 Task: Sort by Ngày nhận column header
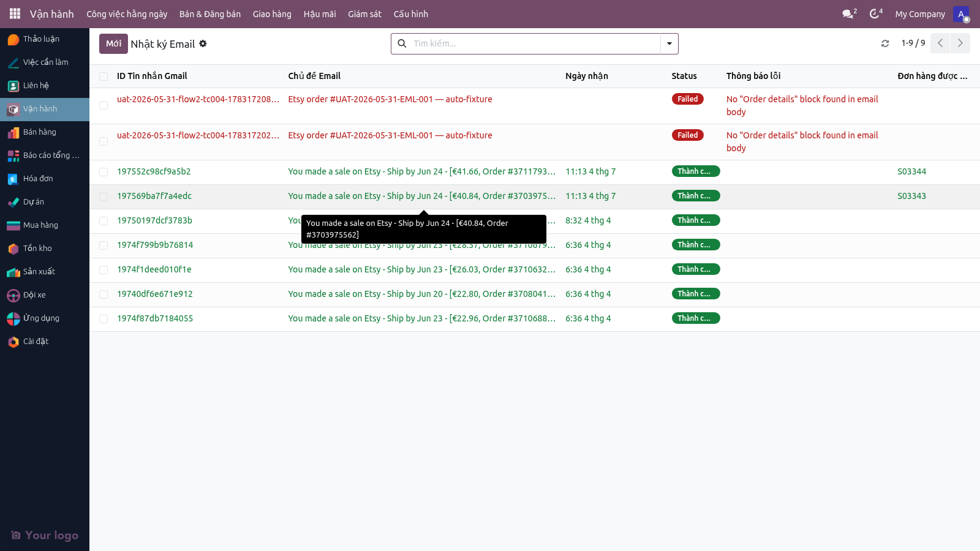click(587, 76)
